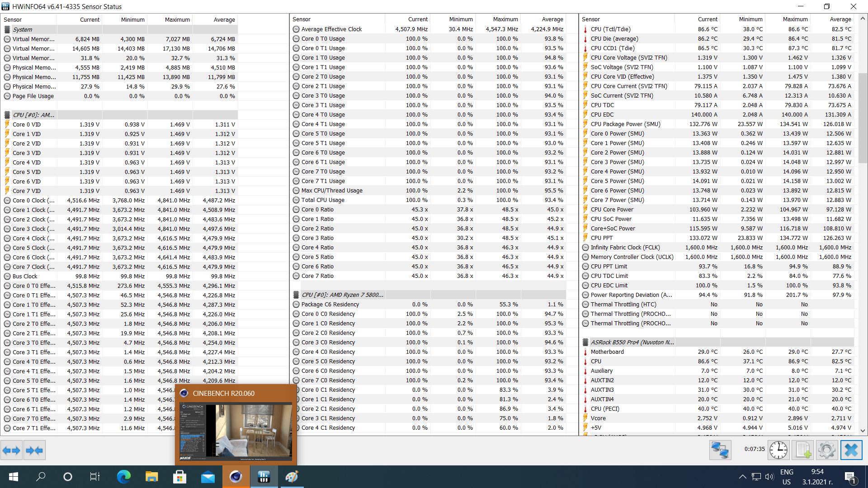Image resolution: width=868 pixels, height=488 pixels.
Task: Open the volume control in the system tray
Action: (769, 477)
